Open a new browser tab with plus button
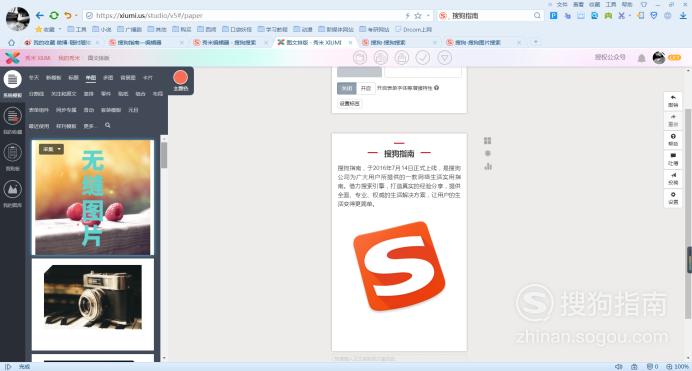The width and height of the screenshot is (692, 371). coord(536,42)
